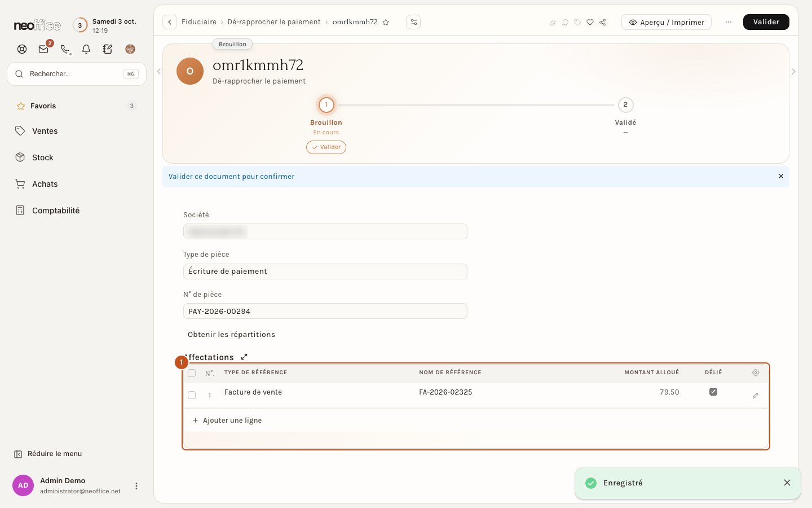Toggle the Délié checkbox for FA-2026-02325
Image resolution: width=812 pixels, height=508 pixels.
tap(713, 392)
